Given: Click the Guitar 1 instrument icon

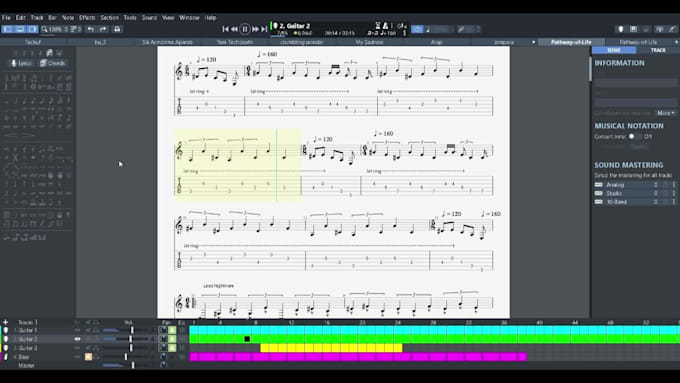Looking at the screenshot, I should click(x=6, y=331).
